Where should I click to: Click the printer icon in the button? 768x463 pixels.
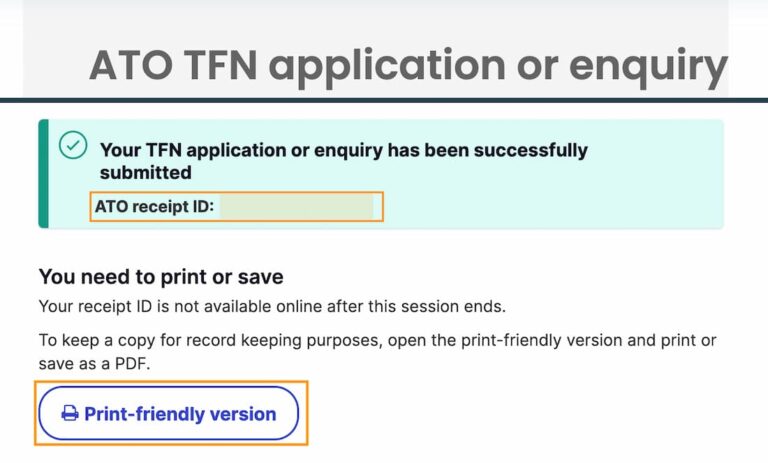click(x=70, y=414)
